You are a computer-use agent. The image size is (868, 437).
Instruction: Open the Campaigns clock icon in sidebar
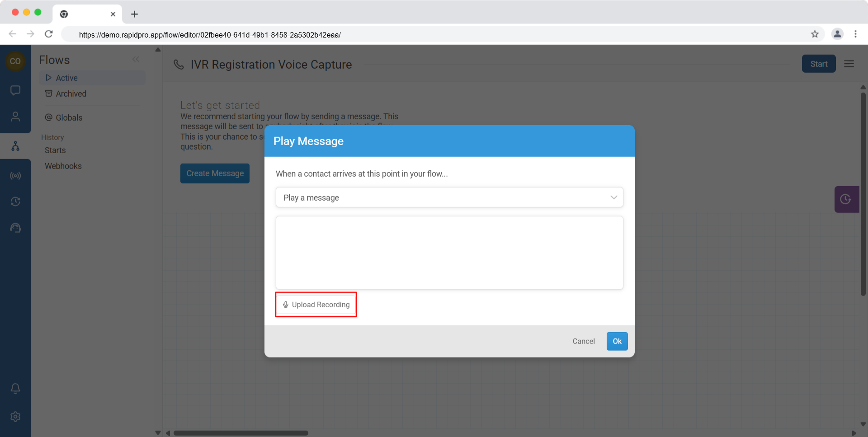[x=15, y=202]
